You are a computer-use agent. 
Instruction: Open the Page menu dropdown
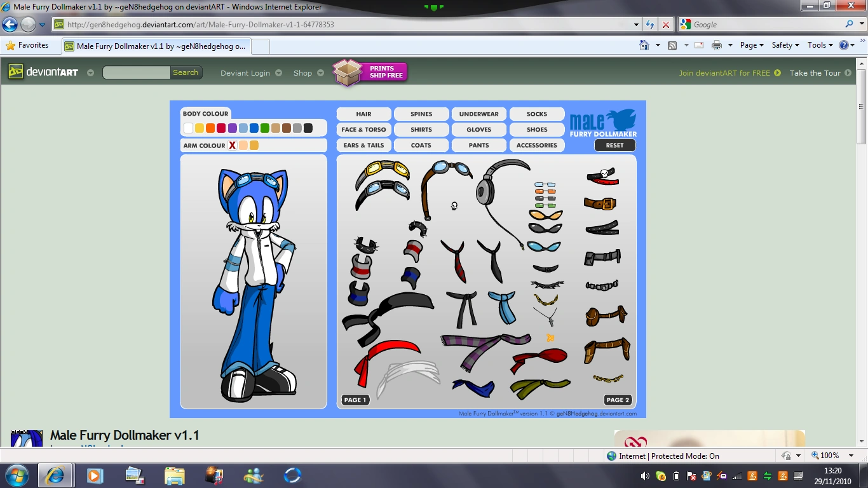pyautogui.click(x=752, y=45)
